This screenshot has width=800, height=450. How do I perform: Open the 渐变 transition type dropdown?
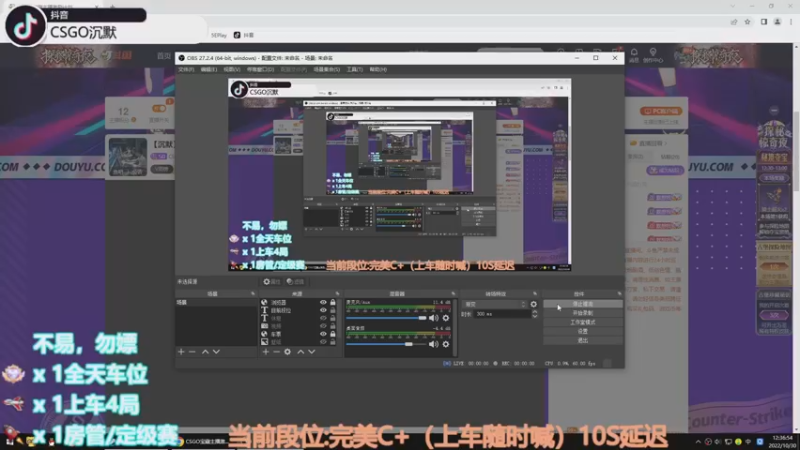pos(494,304)
